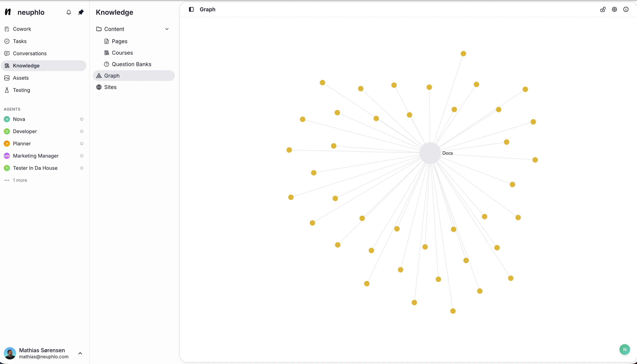Open Assets section

43,78
